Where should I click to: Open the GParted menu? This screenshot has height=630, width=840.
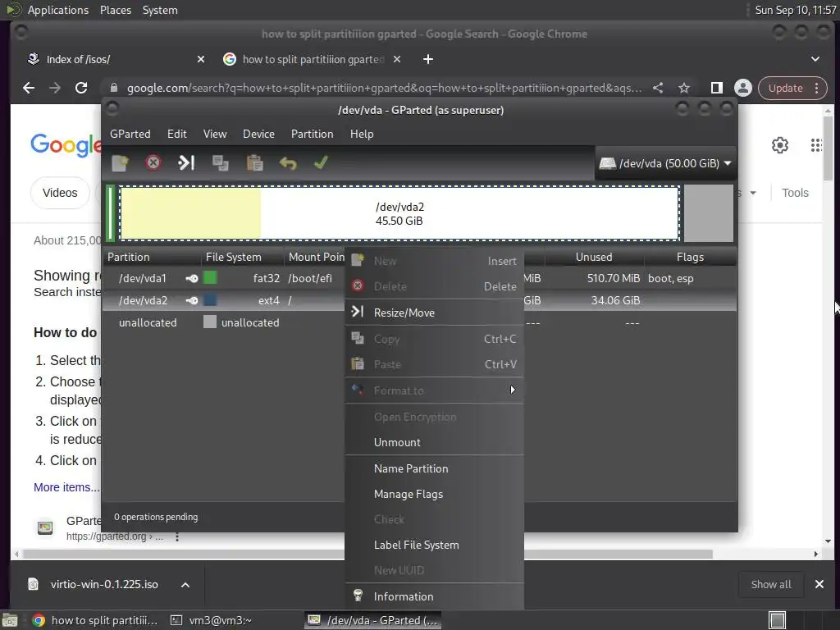tap(130, 134)
